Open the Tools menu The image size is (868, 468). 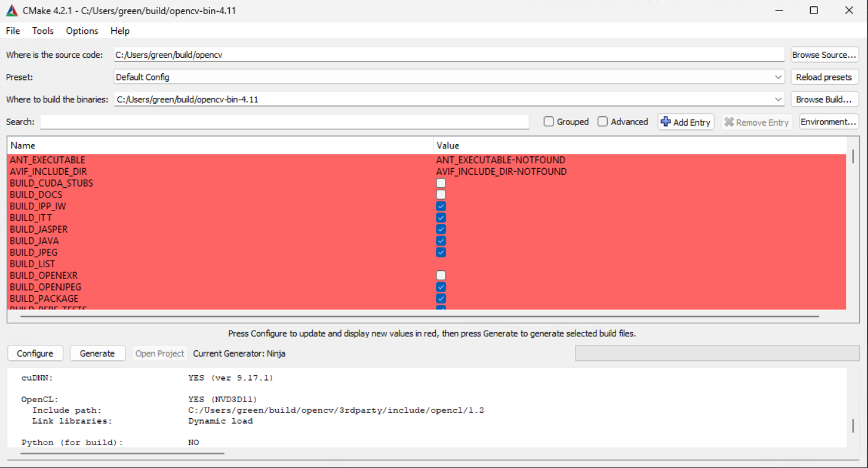[x=42, y=31]
